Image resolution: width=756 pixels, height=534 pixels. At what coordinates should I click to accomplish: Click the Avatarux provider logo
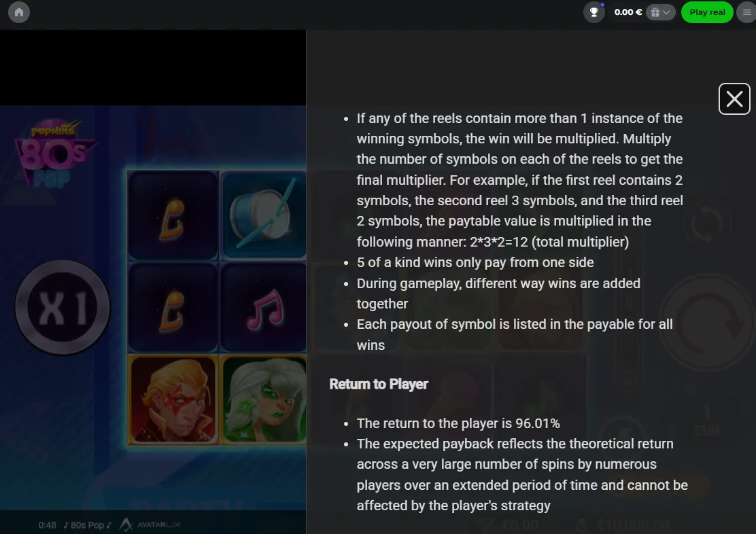[150, 524]
